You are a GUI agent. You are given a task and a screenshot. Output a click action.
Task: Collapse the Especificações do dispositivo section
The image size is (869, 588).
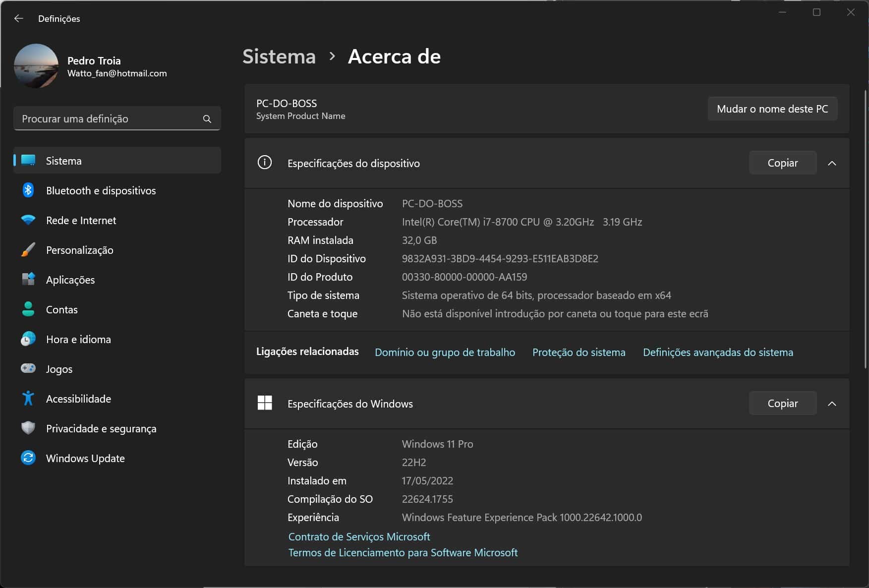(x=832, y=163)
